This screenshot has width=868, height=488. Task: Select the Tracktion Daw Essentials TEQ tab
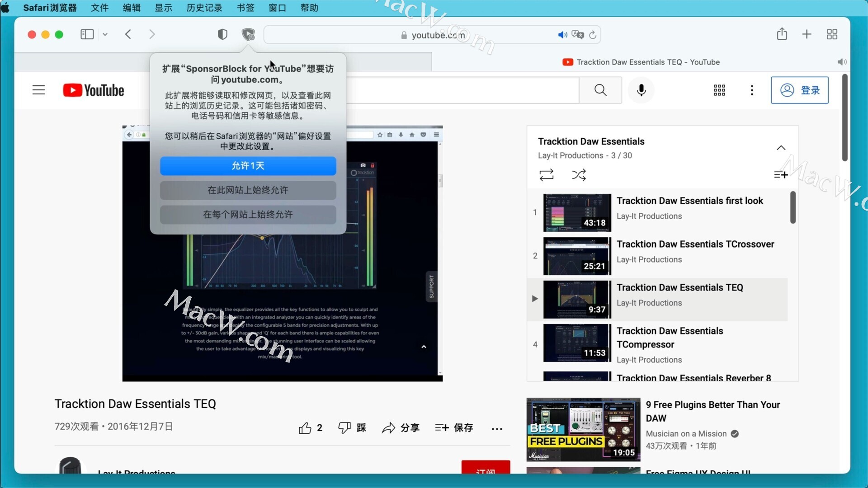[641, 62]
